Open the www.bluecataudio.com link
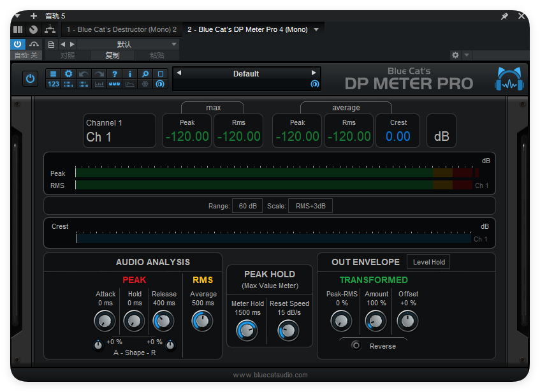 (x=270, y=375)
